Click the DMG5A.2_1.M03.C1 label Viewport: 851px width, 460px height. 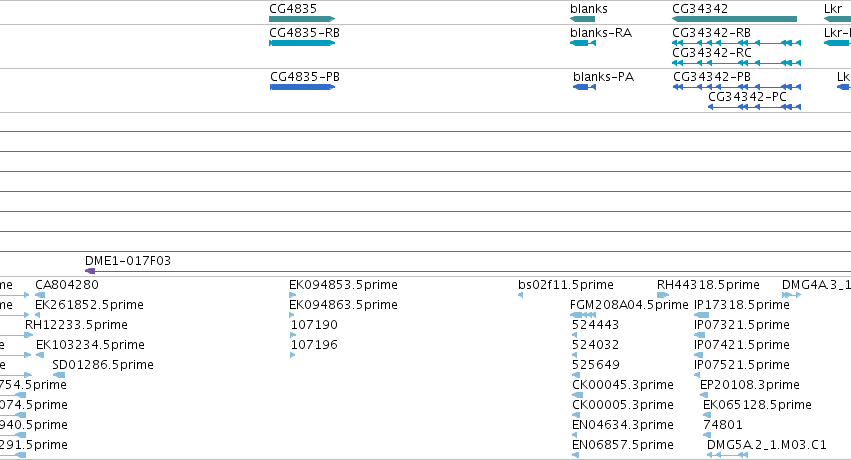click(766, 445)
